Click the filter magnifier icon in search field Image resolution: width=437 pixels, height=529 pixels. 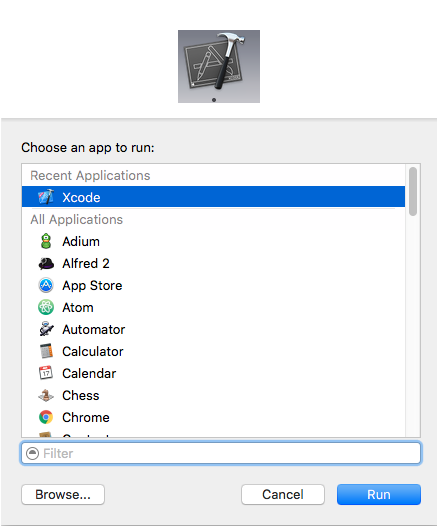coord(32,453)
